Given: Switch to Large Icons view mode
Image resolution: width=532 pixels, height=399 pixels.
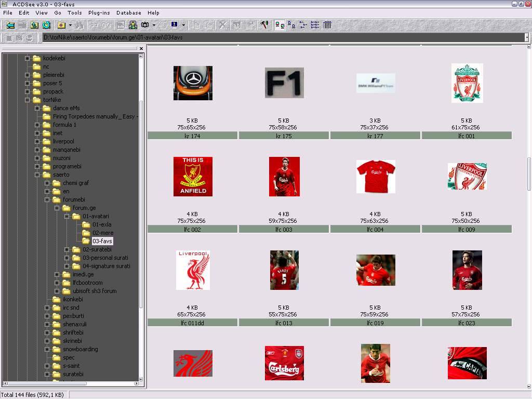Looking at the screenshot, I should [x=291, y=25].
